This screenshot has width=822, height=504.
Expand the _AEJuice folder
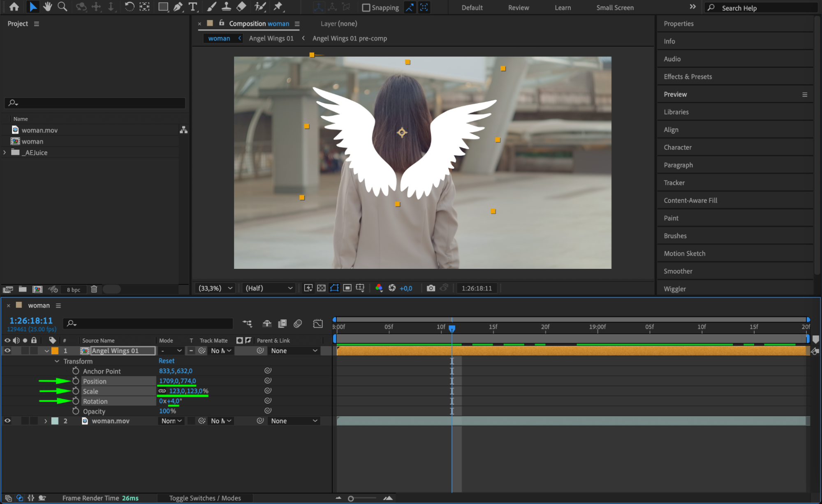coord(5,153)
